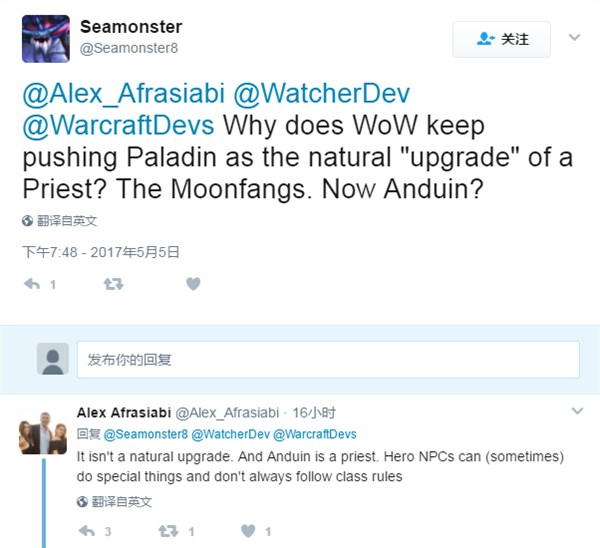The width and height of the screenshot is (600, 548).
Task: Open Alex Afrasiabi's profile photo
Action: point(43,432)
